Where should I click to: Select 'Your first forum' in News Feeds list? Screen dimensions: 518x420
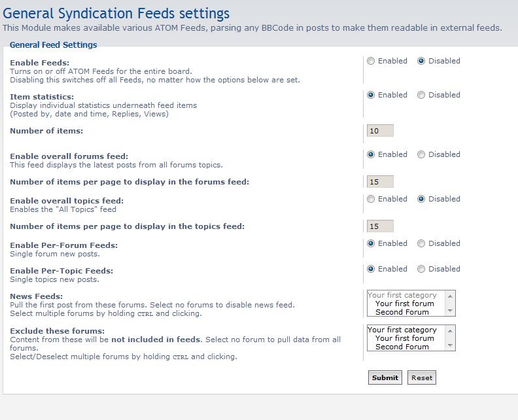[404, 304]
